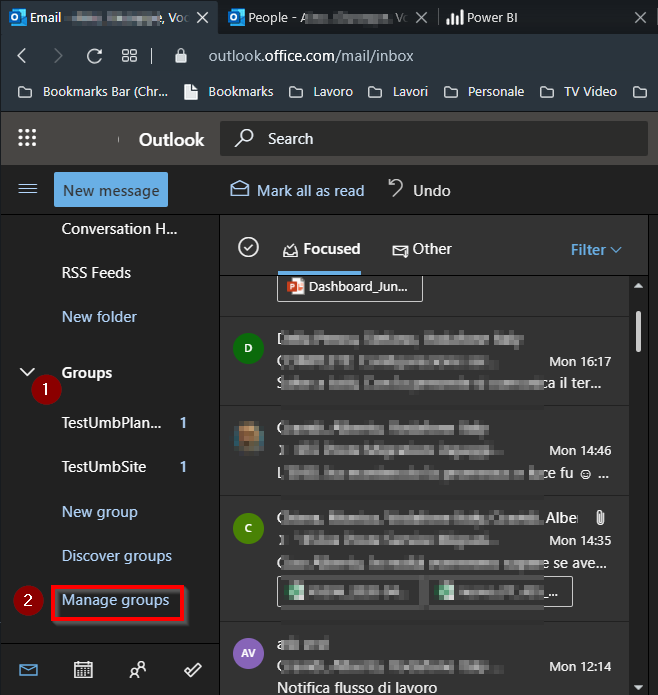Click the search magnifier icon

tap(245, 138)
